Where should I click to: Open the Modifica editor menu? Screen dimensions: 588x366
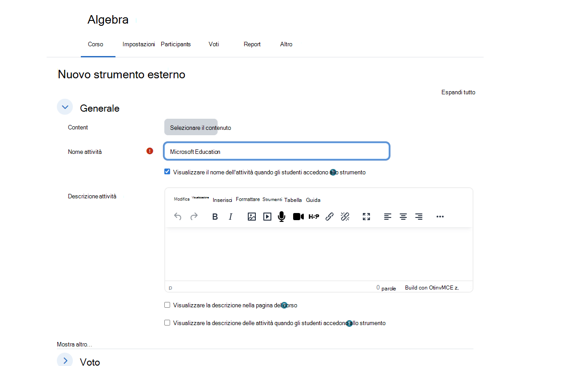(182, 199)
